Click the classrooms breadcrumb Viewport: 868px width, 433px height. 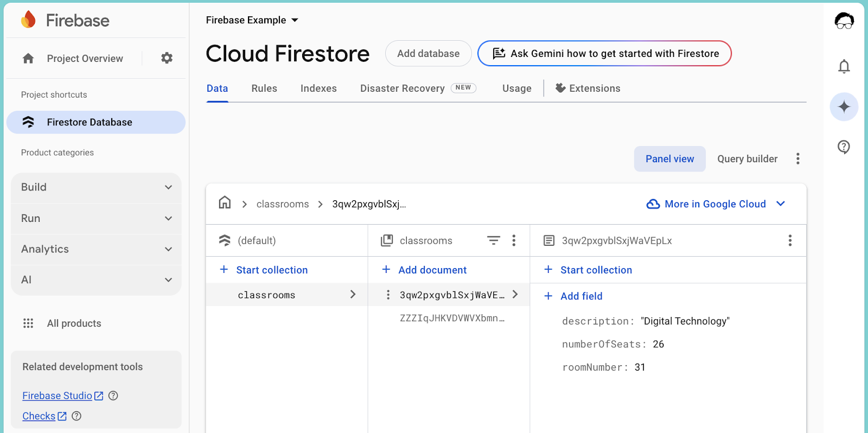[283, 204]
